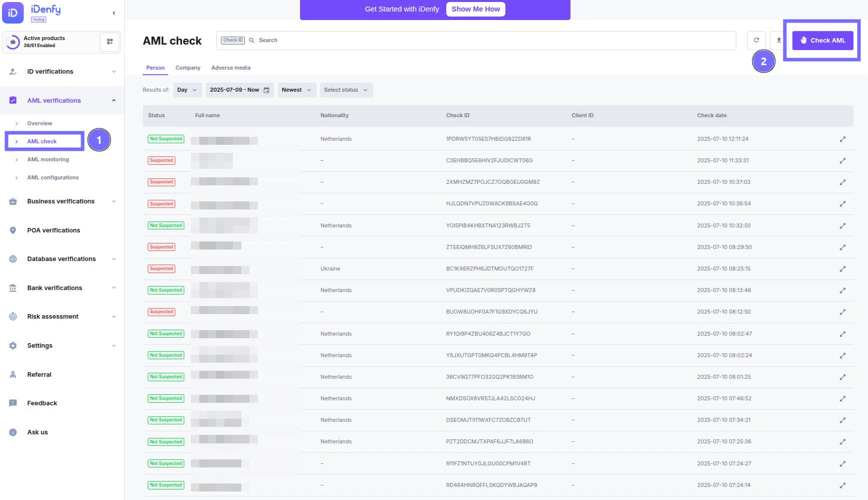
Task: Click the Check AML button
Action: coord(822,40)
